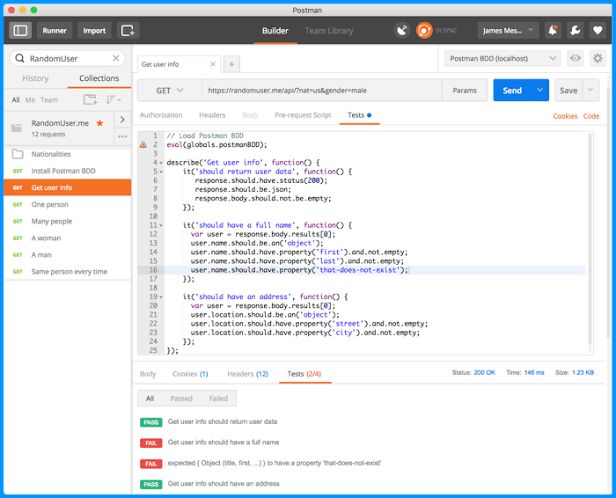Open the three-dots menu for RandomUser.me
Viewport: 616px width, 498px height.
(x=122, y=138)
